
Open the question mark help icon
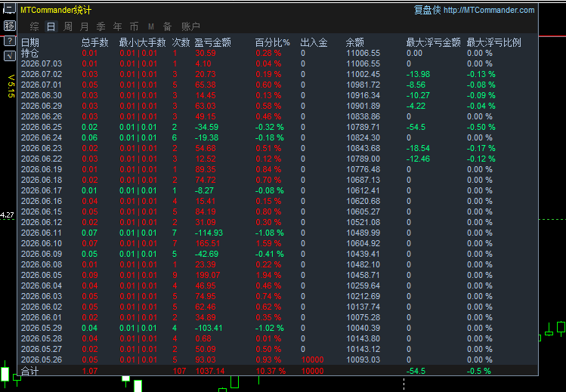(9, 41)
